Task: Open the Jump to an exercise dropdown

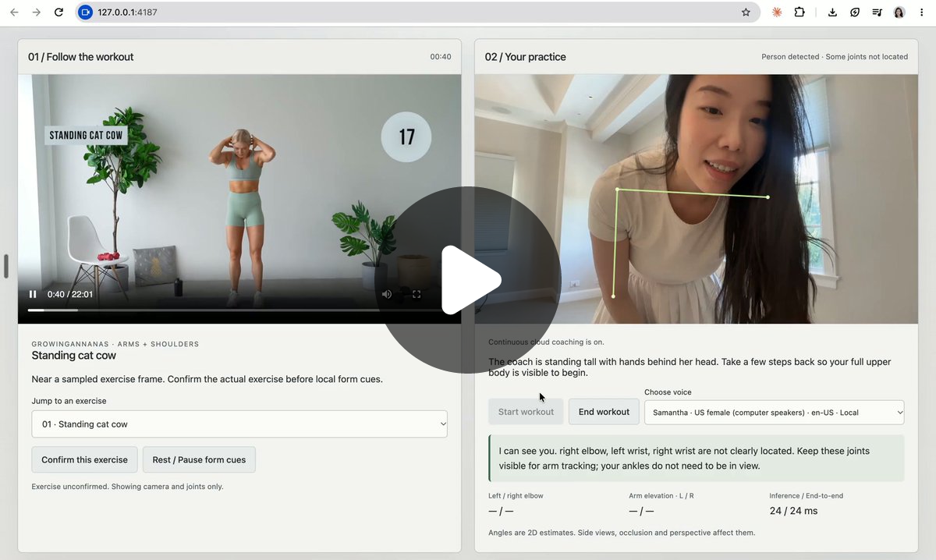Action: pyautogui.click(x=239, y=424)
